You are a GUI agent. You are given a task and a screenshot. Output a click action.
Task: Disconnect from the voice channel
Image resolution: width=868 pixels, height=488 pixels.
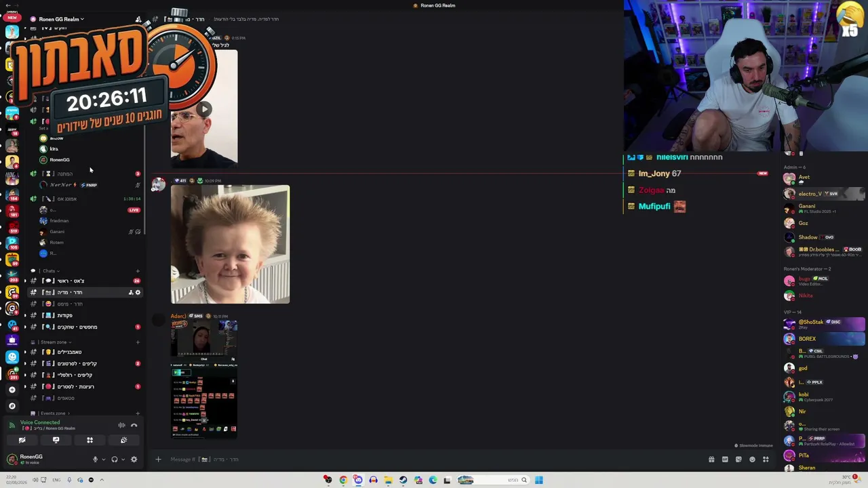134,426
